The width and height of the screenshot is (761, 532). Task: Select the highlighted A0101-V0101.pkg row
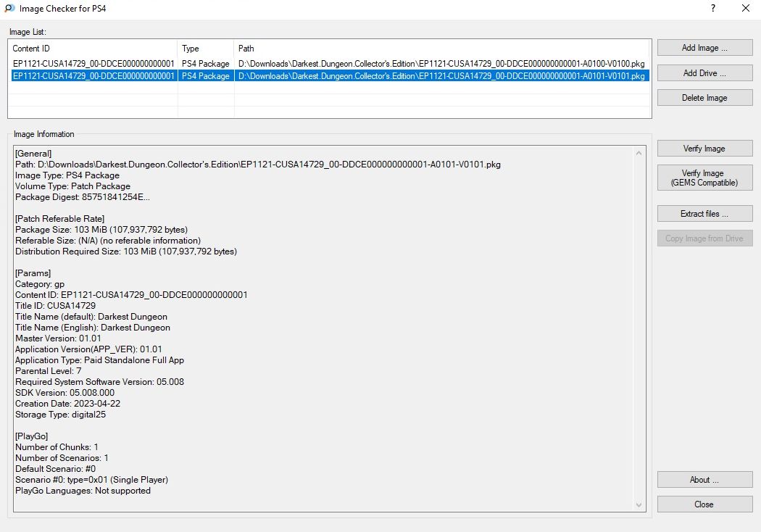(x=330, y=76)
